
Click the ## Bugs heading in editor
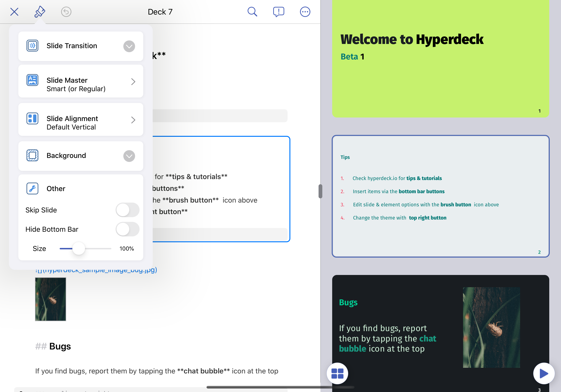pos(53,346)
